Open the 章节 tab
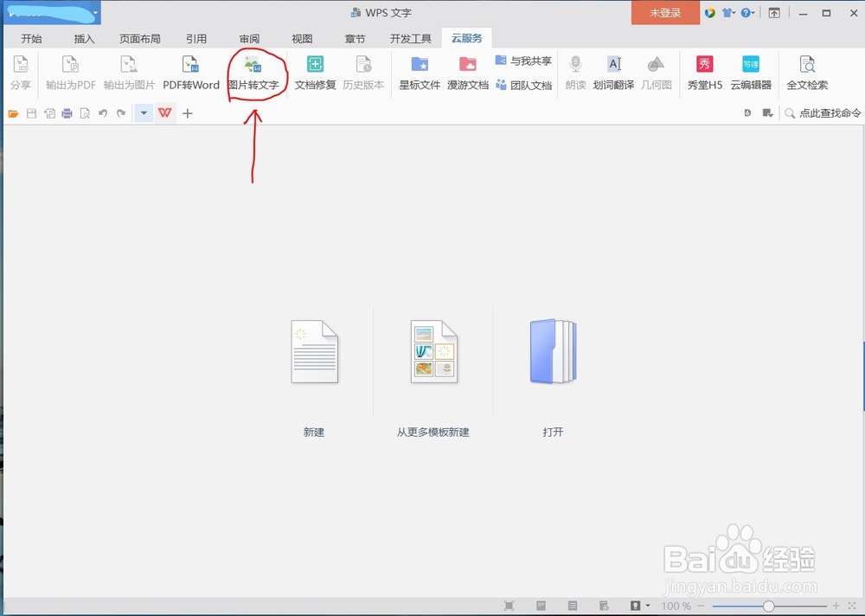The width and height of the screenshot is (865, 616). pos(355,39)
